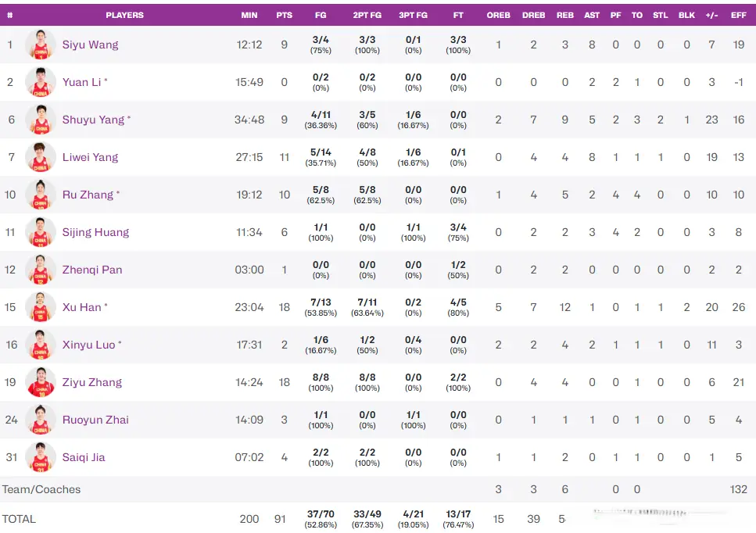Click Ru Zhang's player avatar
Image resolution: width=756 pixels, height=533 pixels.
40,195
